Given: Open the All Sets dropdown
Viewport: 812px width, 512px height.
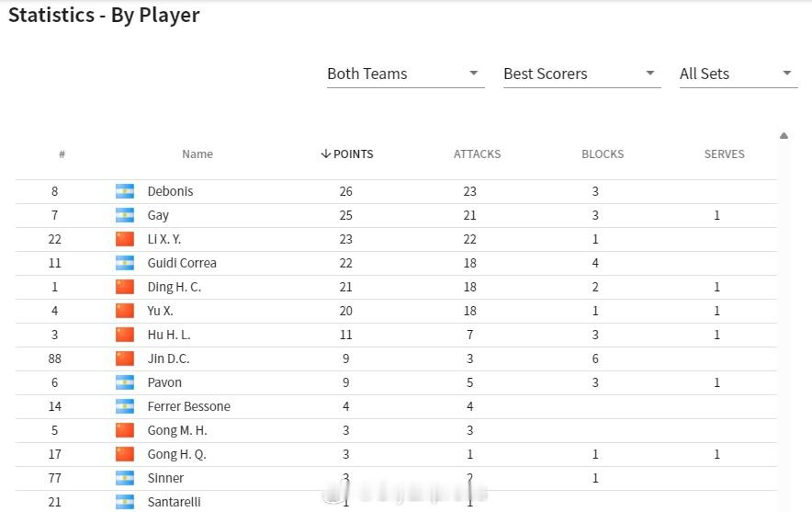Looking at the screenshot, I should point(739,74).
